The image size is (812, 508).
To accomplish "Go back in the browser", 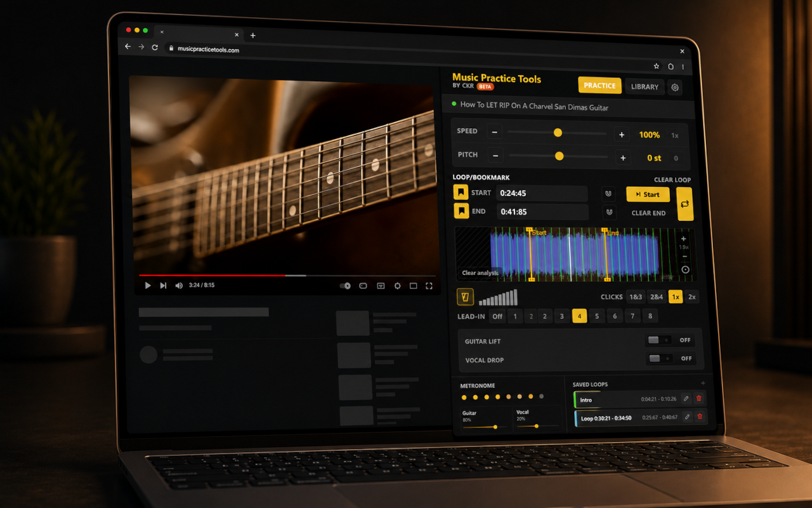I will 128,47.
